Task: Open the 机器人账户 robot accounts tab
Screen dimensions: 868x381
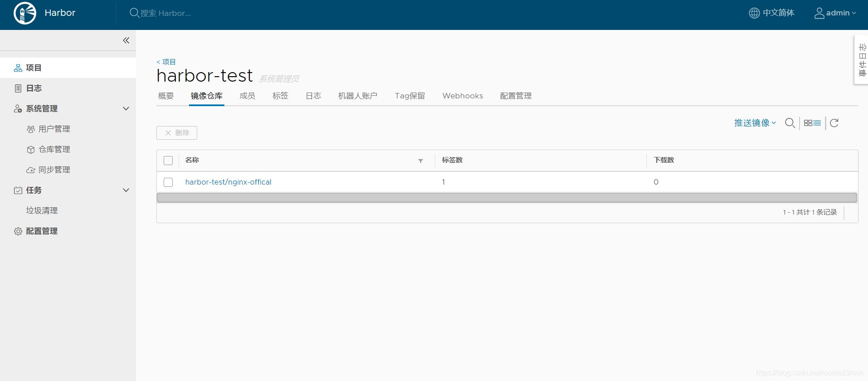Action: tap(358, 96)
